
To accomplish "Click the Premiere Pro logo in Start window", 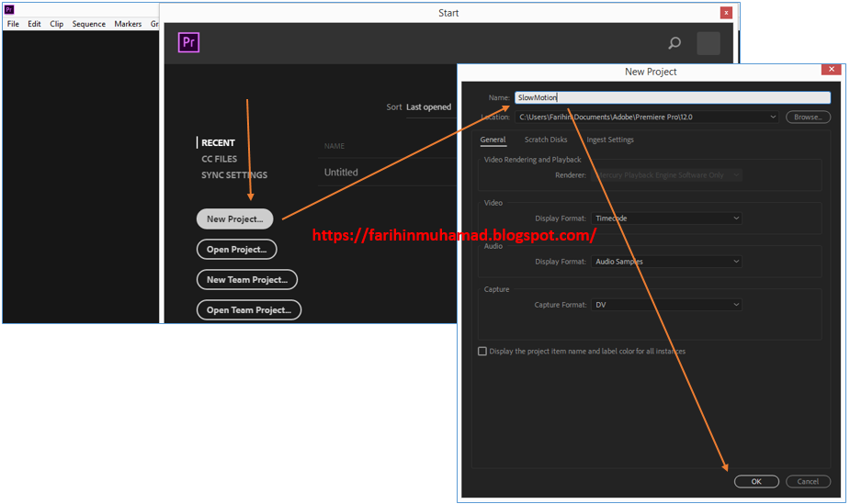I will point(188,42).
